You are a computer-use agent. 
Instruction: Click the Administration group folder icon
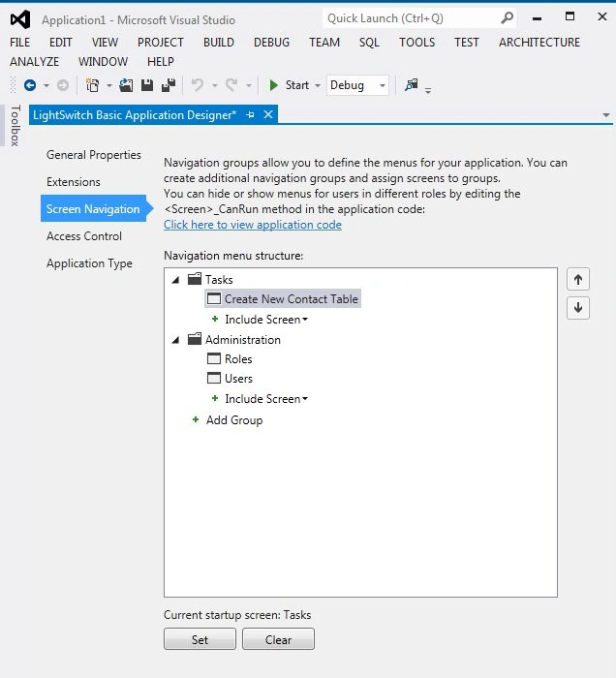(195, 339)
